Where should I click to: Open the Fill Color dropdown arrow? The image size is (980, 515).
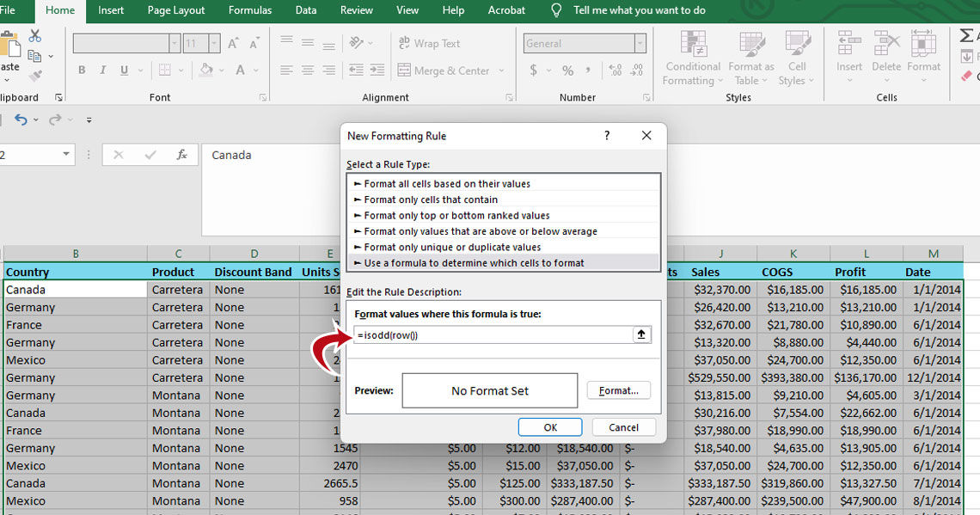222,71
